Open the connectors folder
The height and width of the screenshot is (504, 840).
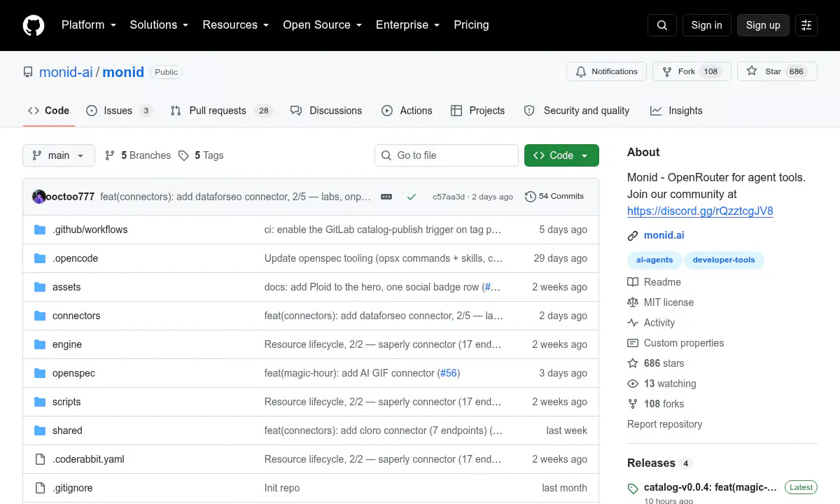coord(76,316)
